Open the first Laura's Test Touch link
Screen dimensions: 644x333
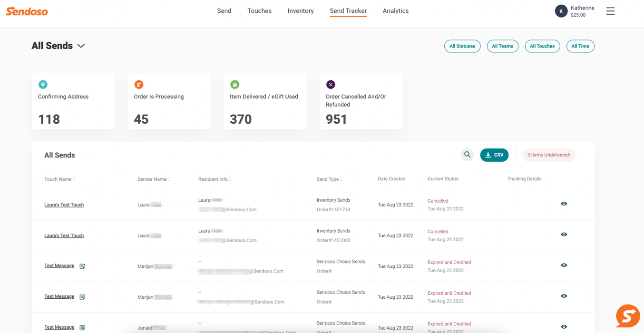(x=64, y=205)
